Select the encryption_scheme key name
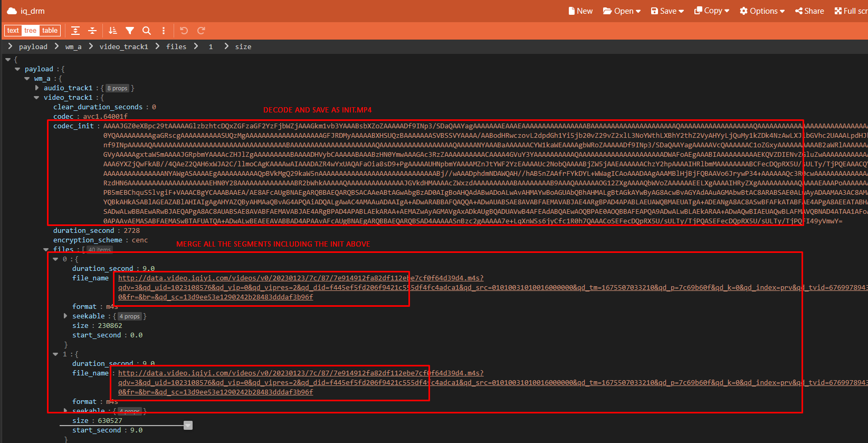Image resolution: width=868 pixels, height=443 pixels. point(88,240)
